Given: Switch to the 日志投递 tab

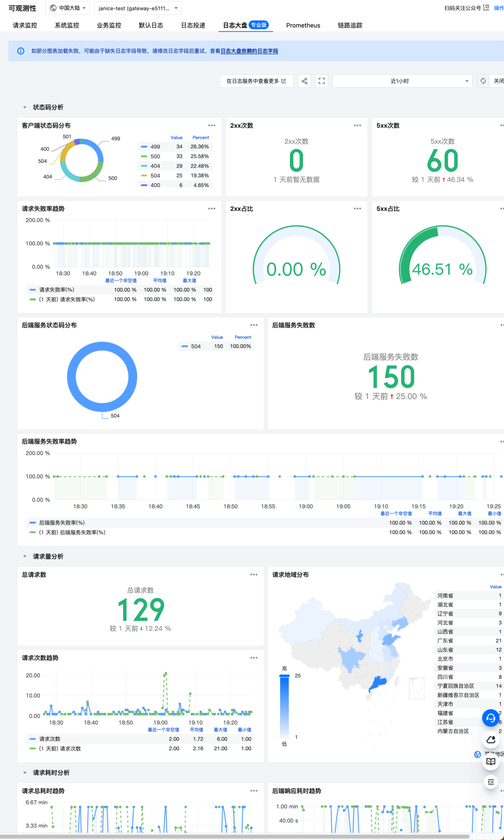Looking at the screenshot, I should (x=193, y=25).
